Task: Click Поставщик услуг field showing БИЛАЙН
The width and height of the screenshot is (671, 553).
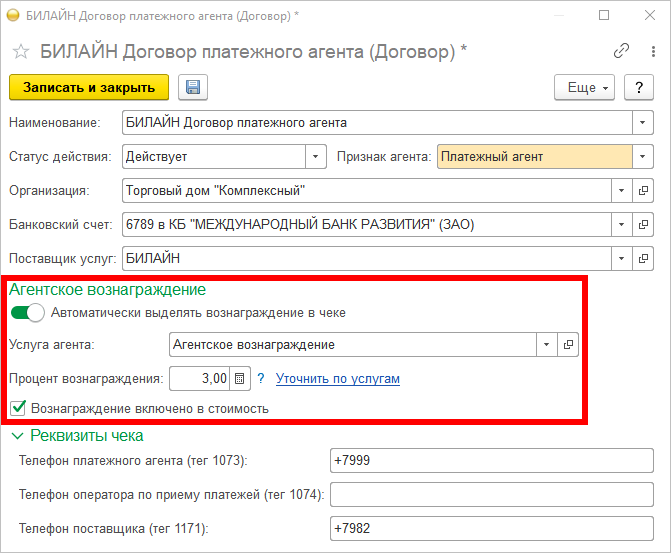Action: (x=367, y=259)
